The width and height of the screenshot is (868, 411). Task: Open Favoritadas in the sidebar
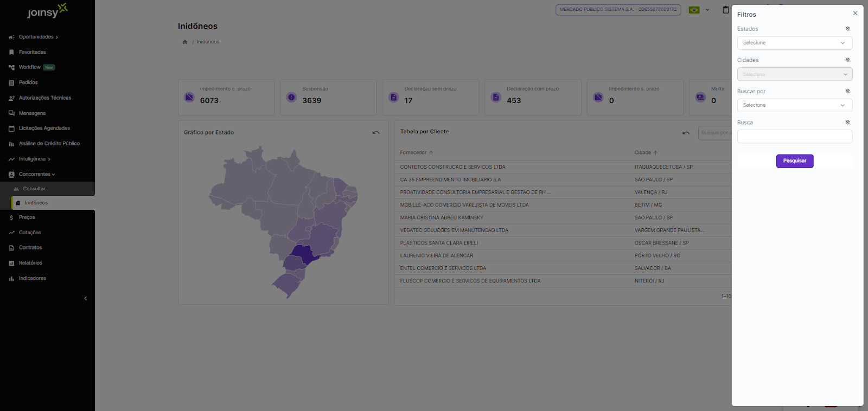click(x=33, y=52)
